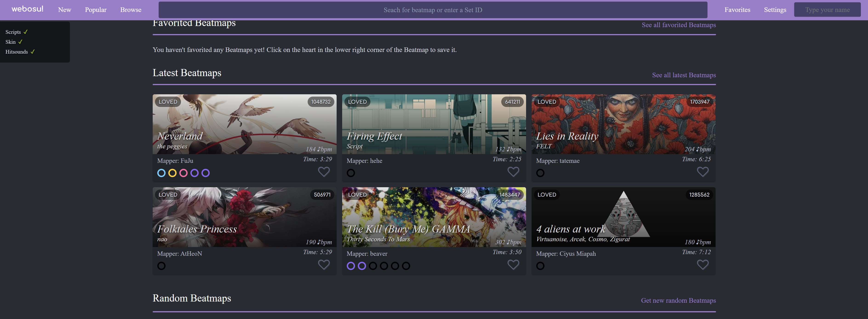Open the New beatmaps page
Screen dimensions: 868x319
click(x=64, y=10)
